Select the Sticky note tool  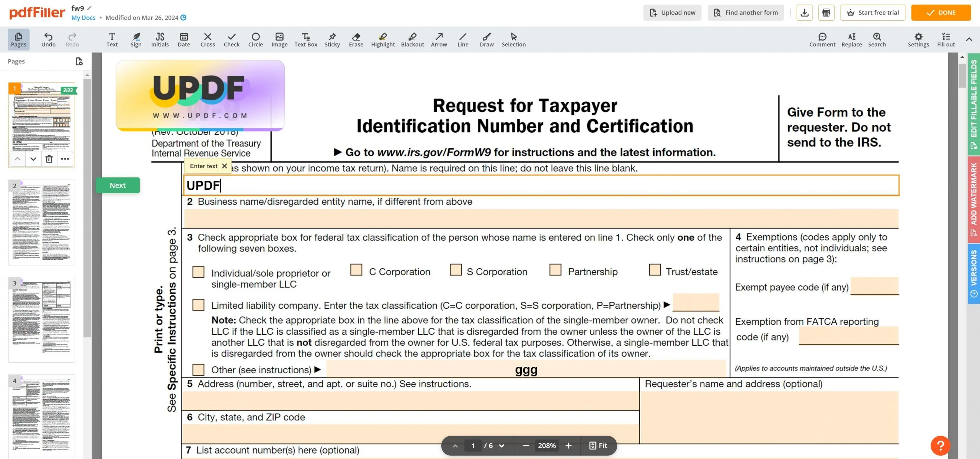332,39
